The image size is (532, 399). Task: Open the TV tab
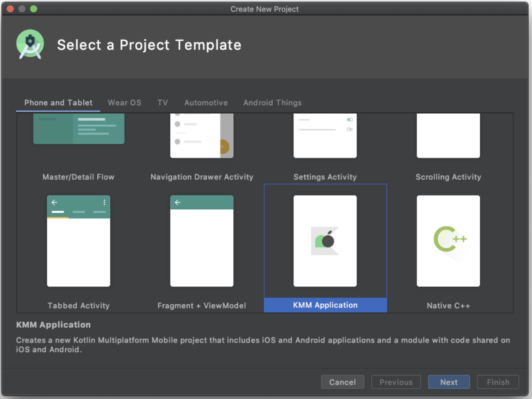[x=162, y=102]
